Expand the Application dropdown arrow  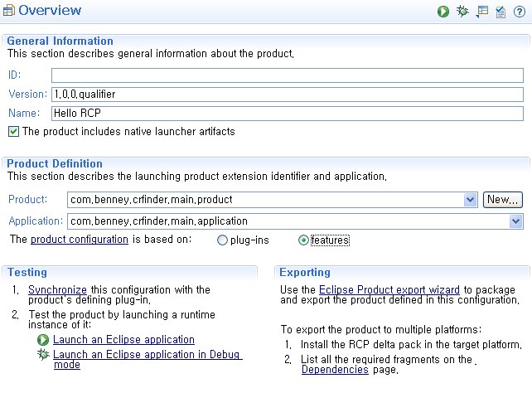coord(516,221)
